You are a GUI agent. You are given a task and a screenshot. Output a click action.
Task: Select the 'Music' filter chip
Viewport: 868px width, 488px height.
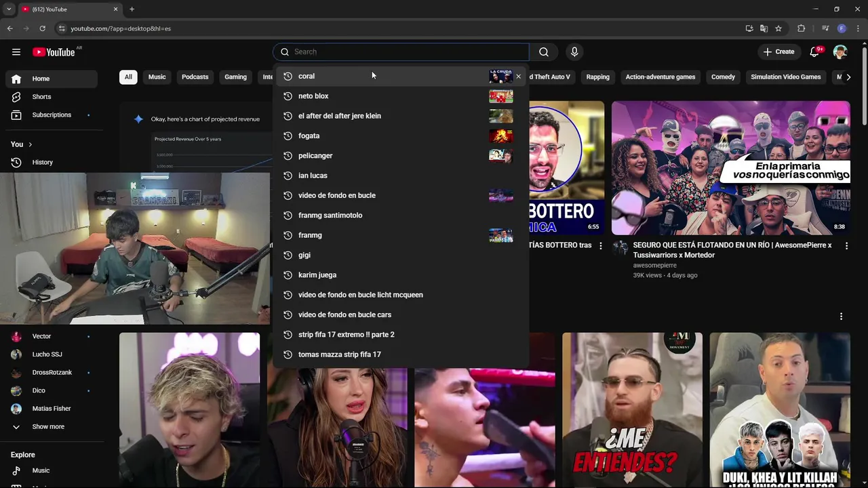[157, 77]
